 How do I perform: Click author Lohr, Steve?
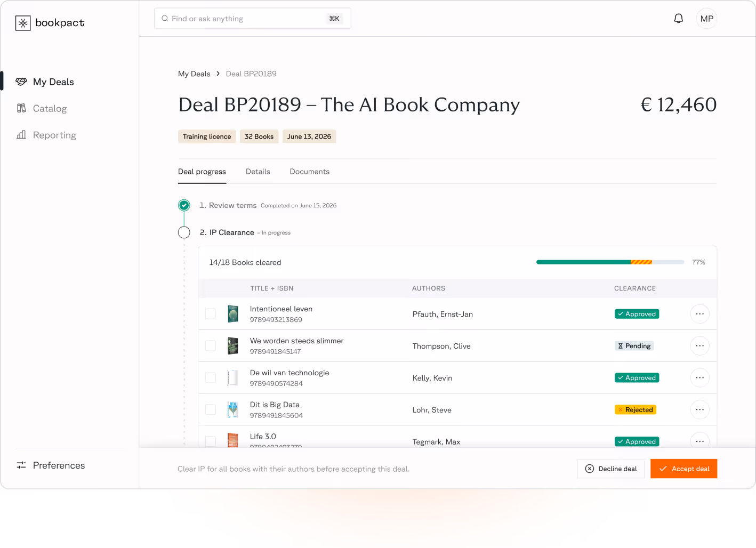pos(432,410)
